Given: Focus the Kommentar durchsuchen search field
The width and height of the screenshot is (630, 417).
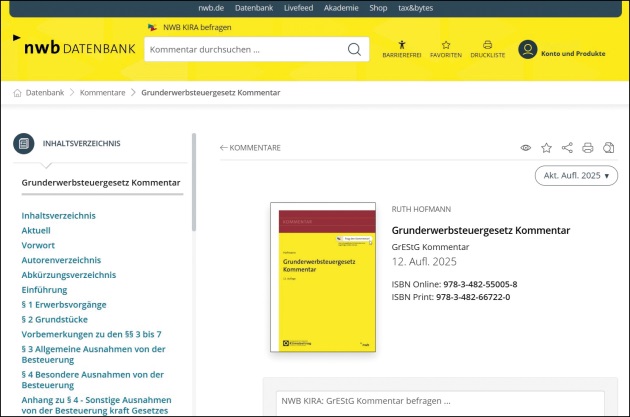Looking at the screenshot, I should (x=245, y=49).
